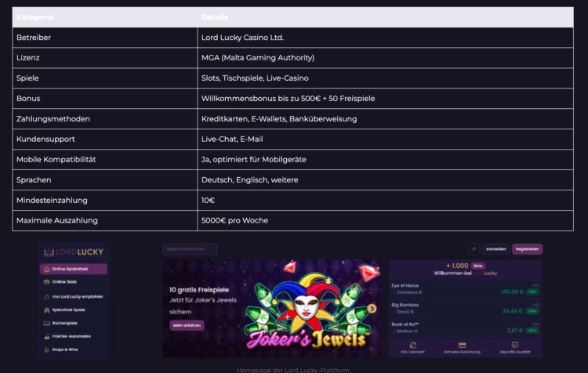Click the Registrieren button
This screenshot has height=373, width=588.
[528, 249]
